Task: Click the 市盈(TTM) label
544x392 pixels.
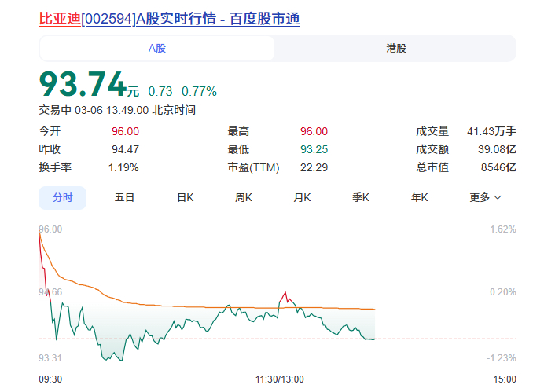Action: pos(254,167)
